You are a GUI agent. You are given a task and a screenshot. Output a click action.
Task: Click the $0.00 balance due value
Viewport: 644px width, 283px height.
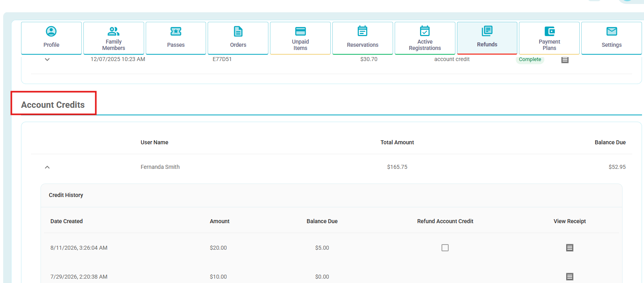click(322, 277)
